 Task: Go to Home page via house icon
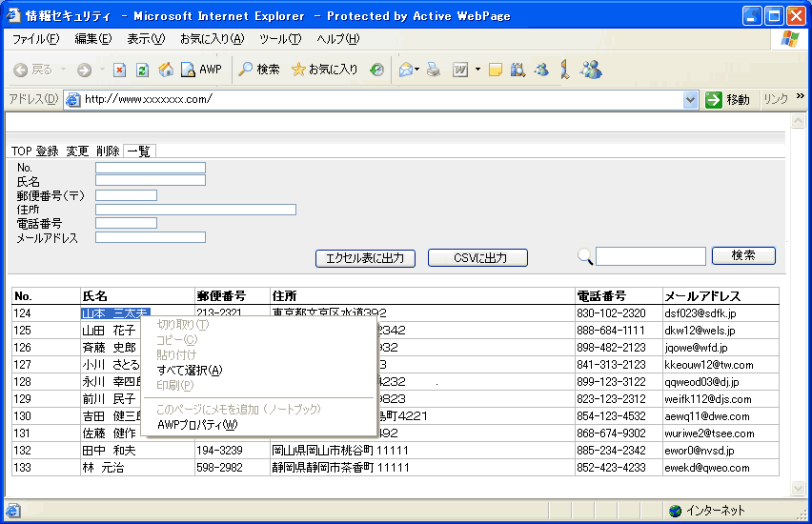point(166,70)
